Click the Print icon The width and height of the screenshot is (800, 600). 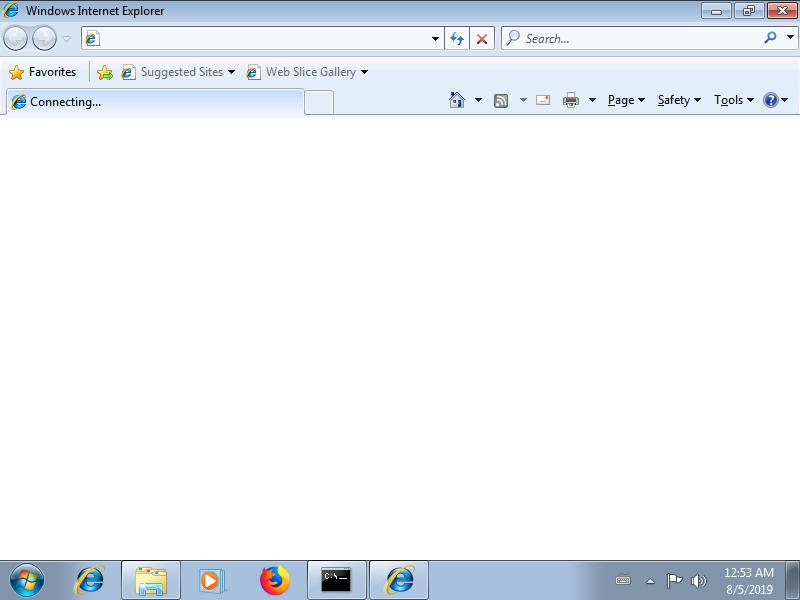pyautogui.click(x=570, y=101)
